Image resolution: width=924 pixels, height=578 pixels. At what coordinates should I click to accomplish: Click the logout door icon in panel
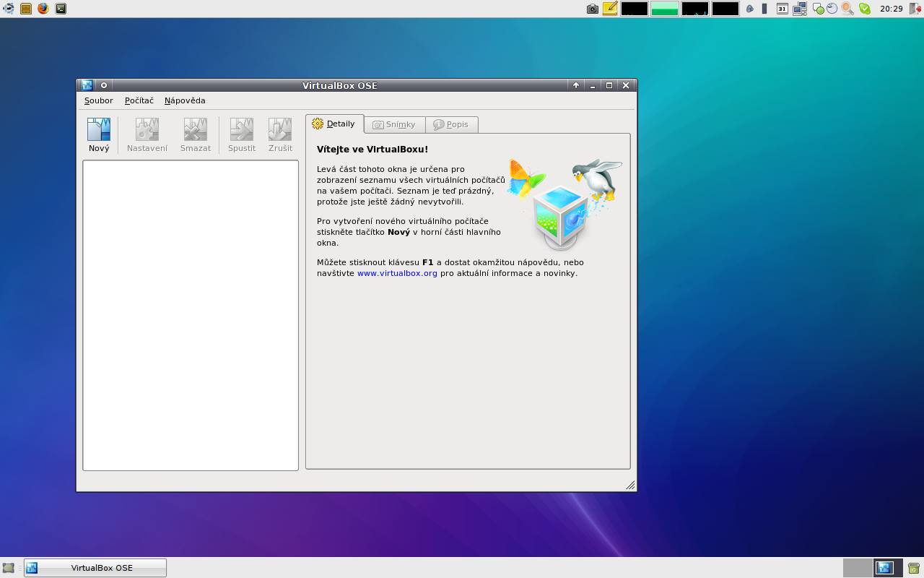click(x=915, y=9)
